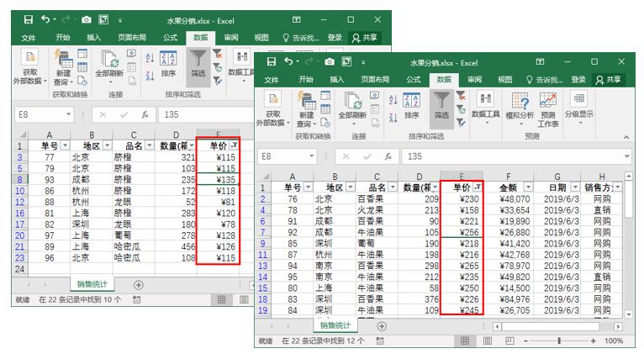Open 视图 tab in back window
Image resolution: width=644 pixels, height=359 pixels.
[261, 37]
